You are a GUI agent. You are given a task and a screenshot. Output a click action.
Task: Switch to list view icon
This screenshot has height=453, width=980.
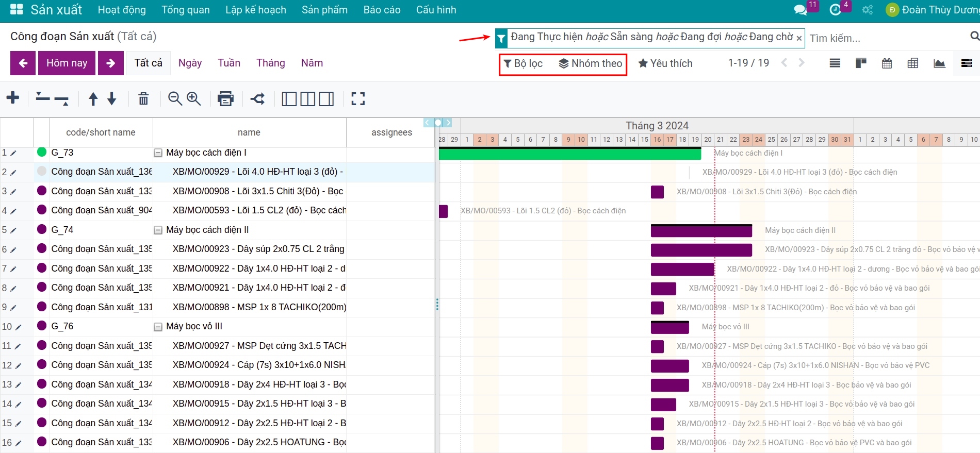(x=835, y=63)
